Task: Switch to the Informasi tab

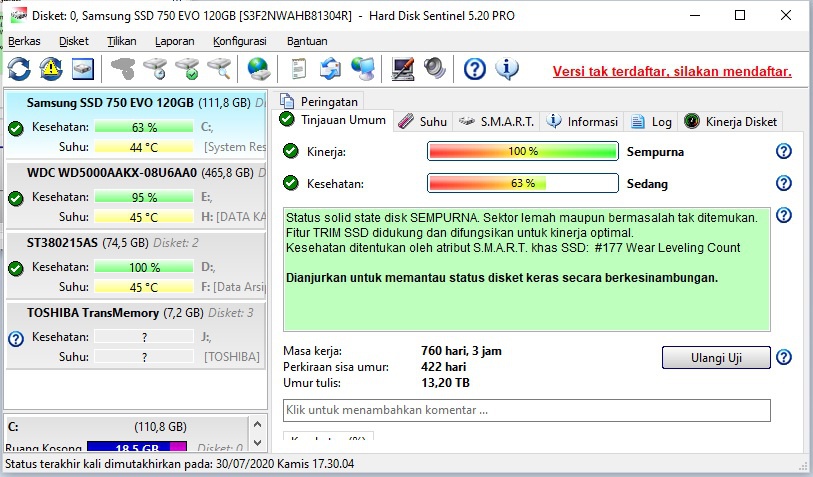Action: pyautogui.click(x=582, y=122)
